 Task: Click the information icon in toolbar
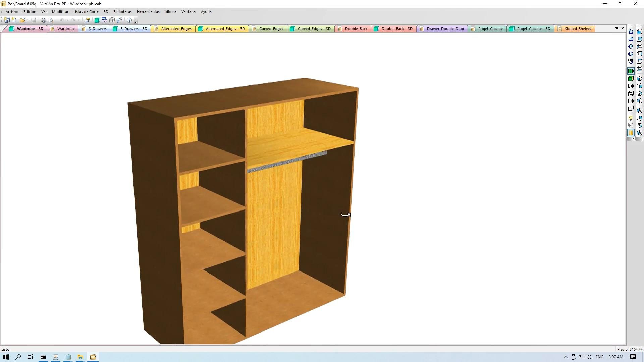coord(129,20)
